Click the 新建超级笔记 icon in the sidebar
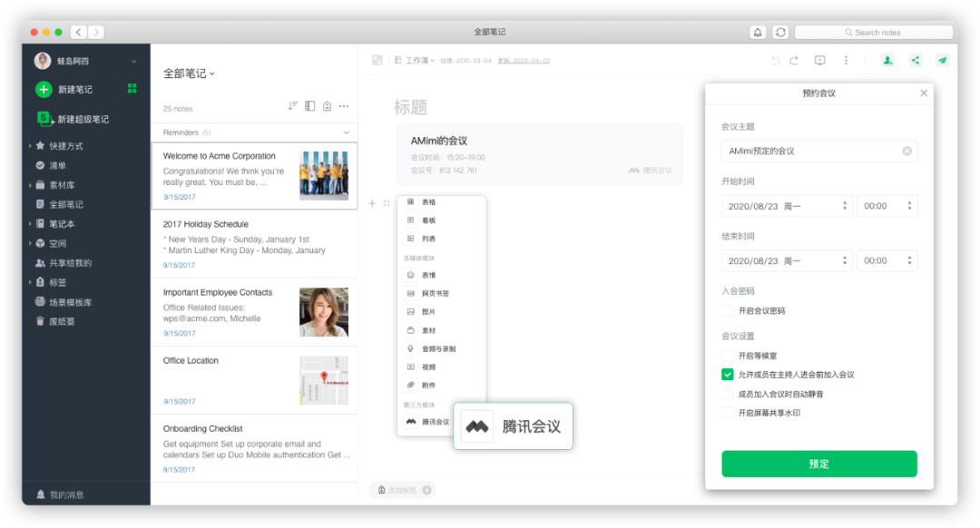 pos(44,118)
